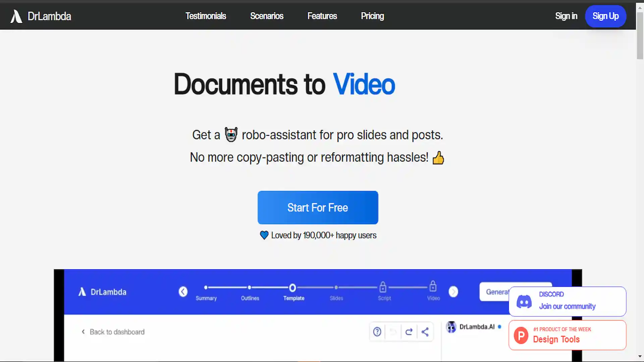Viewport: 644px width, 362px height.
Task: Click the Sign in link
Action: [566, 16]
